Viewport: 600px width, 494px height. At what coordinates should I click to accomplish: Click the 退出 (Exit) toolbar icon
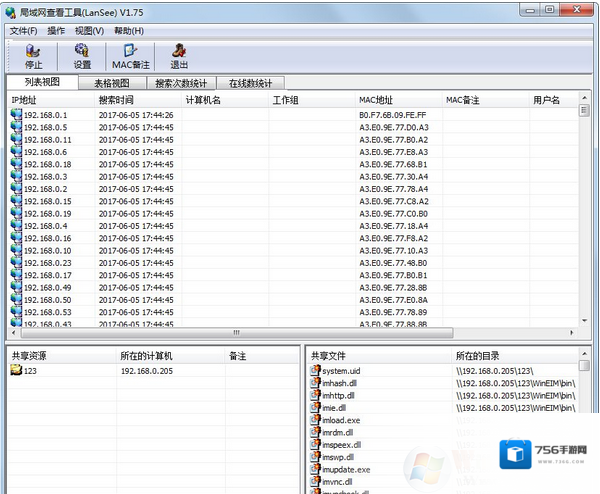pyautogui.click(x=179, y=54)
